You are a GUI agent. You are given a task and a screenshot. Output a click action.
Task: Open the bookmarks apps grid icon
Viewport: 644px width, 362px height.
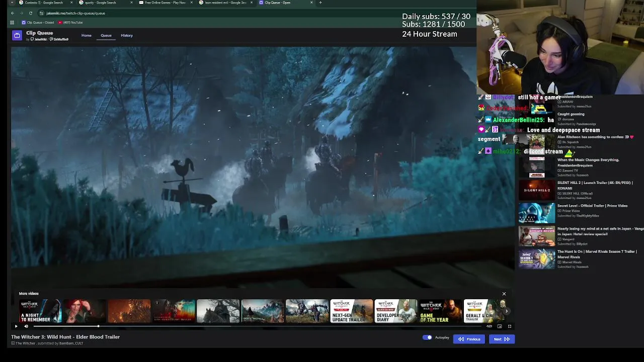pyautogui.click(x=12, y=23)
